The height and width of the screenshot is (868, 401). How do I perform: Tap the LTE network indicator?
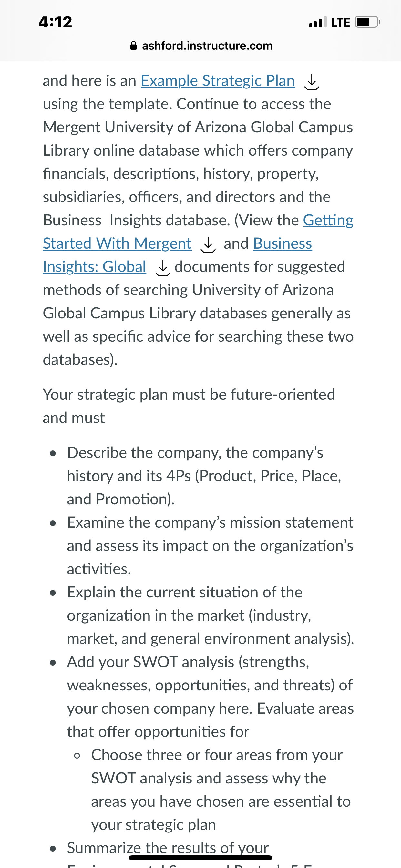click(340, 23)
